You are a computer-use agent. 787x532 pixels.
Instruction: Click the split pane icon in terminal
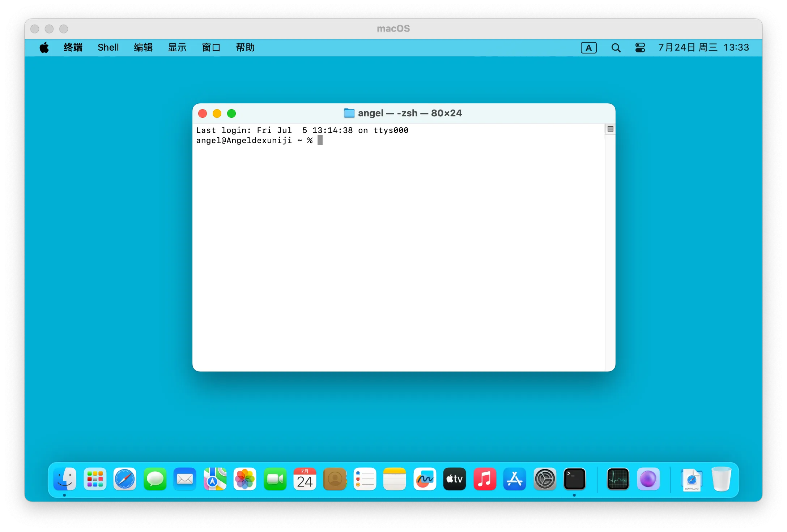pyautogui.click(x=610, y=129)
